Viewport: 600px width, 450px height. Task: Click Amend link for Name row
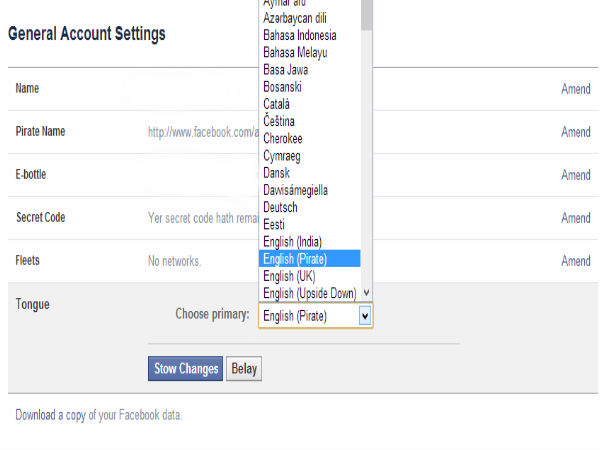(x=575, y=89)
